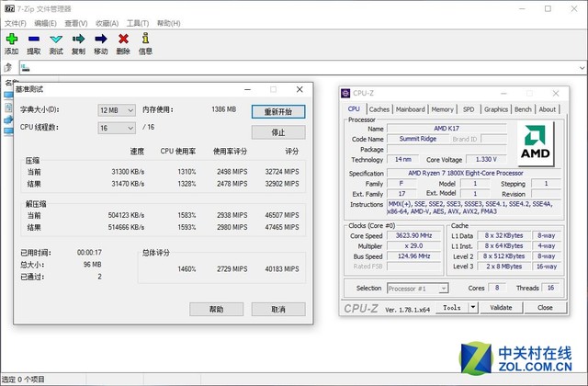Click the 7-Zip address path input field

[x=299, y=68]
